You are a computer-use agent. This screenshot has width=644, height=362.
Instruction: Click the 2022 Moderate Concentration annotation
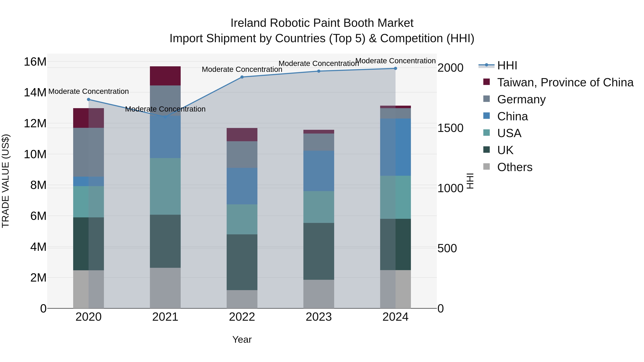point(242,69)
